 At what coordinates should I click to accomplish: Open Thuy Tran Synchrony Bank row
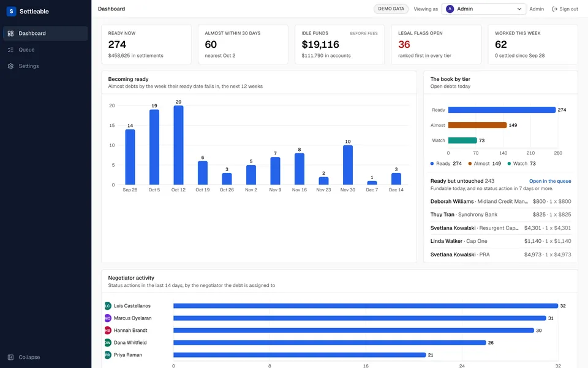click(500, 215)
